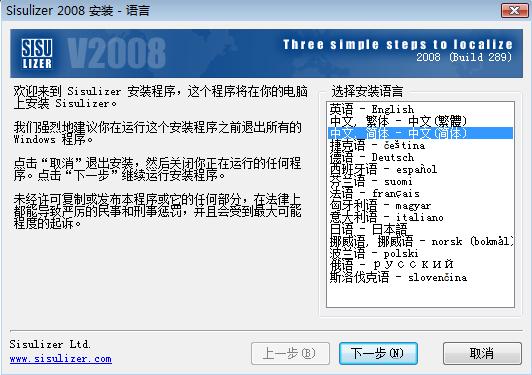Click the Sisulizer logo in banner

[37, 53]
